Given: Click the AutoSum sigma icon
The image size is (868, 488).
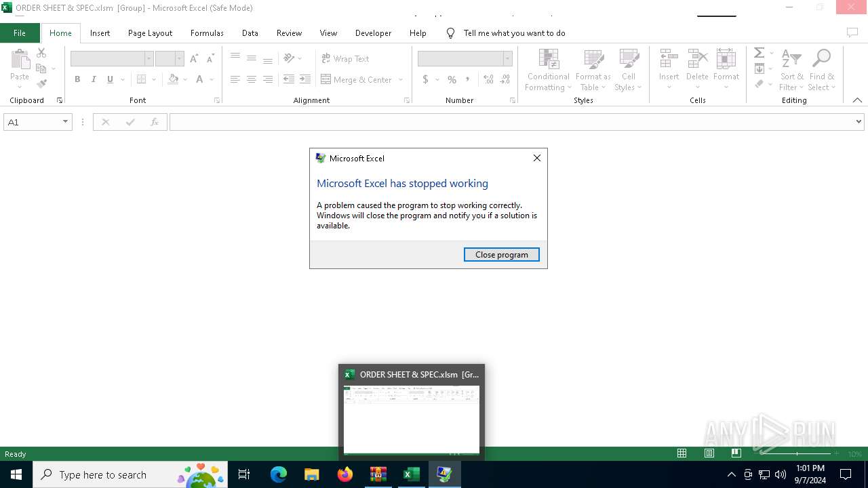Looking at the screenshot, I should coord(759,53).
